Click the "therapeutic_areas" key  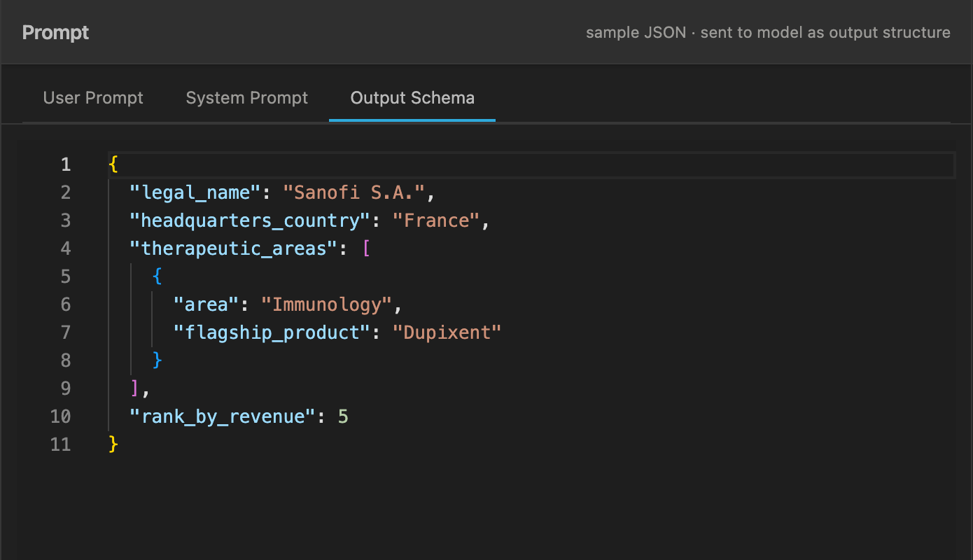(234, 248)
